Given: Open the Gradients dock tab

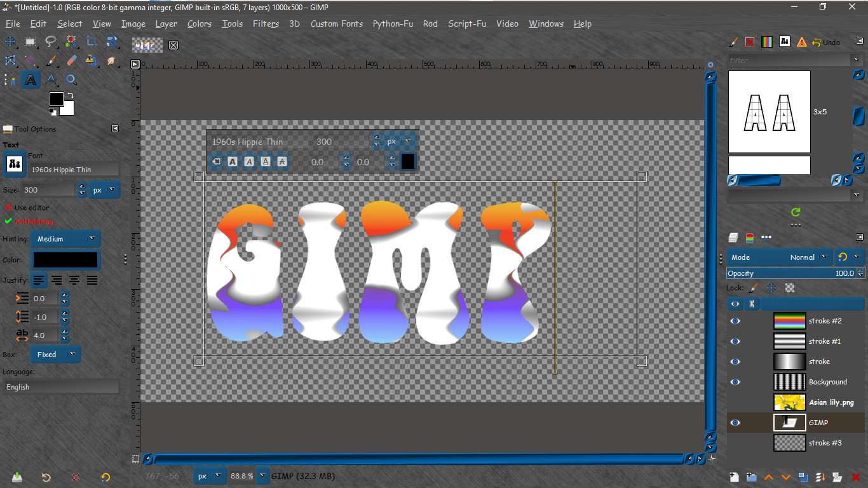Looking at the screenshot, I should point(767,42).
